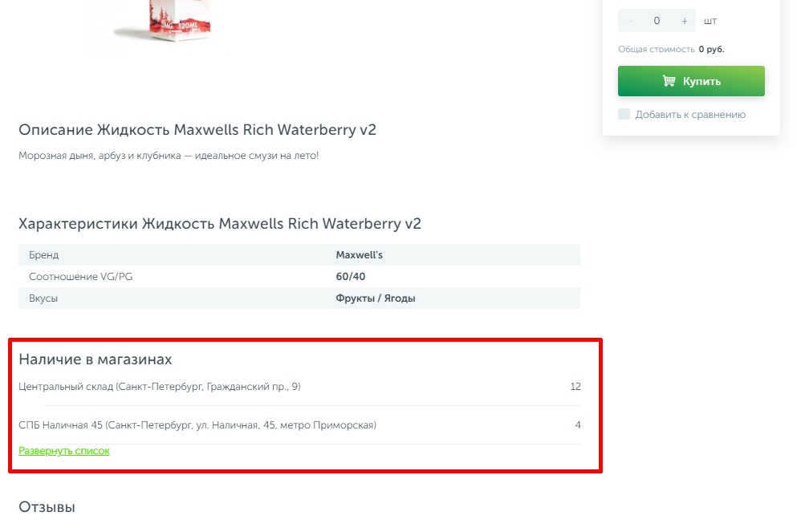The height and width of the screenshot is (532, 797).
Task: Decrease quantity with the minus stepper
Action: [x=630, y=21]
